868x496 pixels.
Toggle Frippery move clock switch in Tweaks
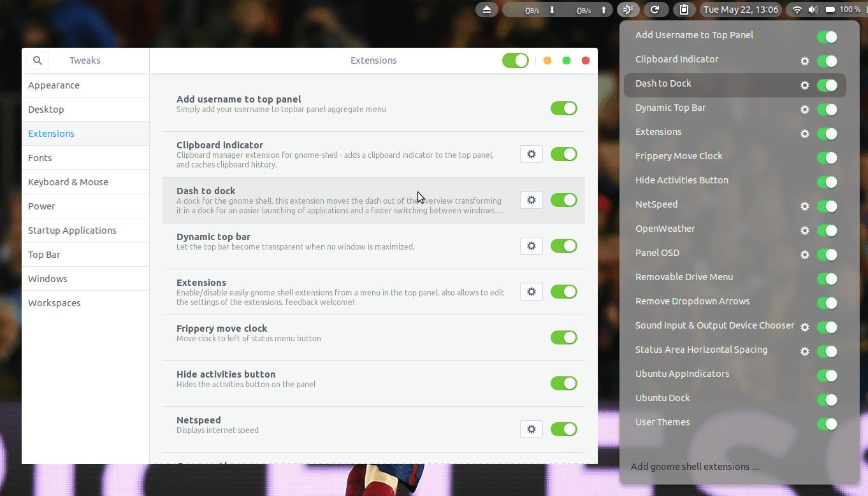tap(564, 337)
